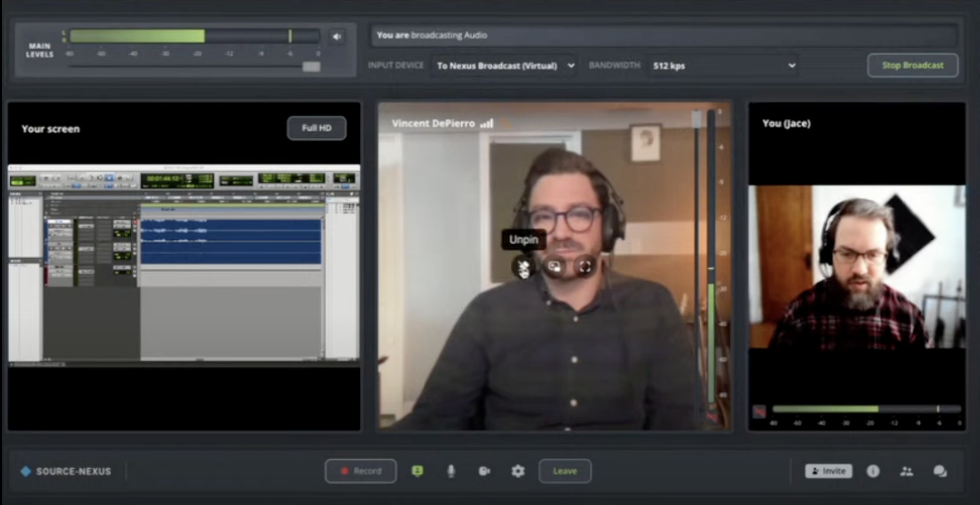Image resolution: width=980 pixels, height=505 pixels.
Task: Make Vincent DePierro's video fullscreen
Action: pos(585,267)
